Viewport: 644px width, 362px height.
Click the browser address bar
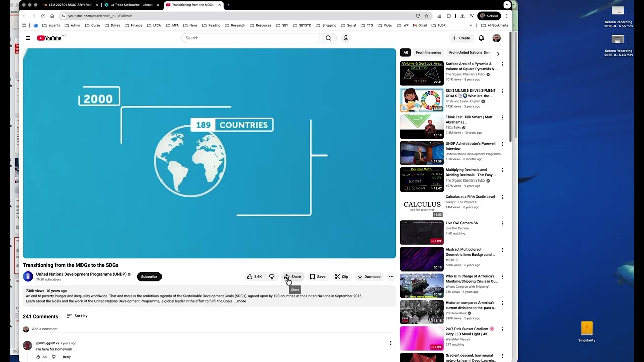(236, 16)
